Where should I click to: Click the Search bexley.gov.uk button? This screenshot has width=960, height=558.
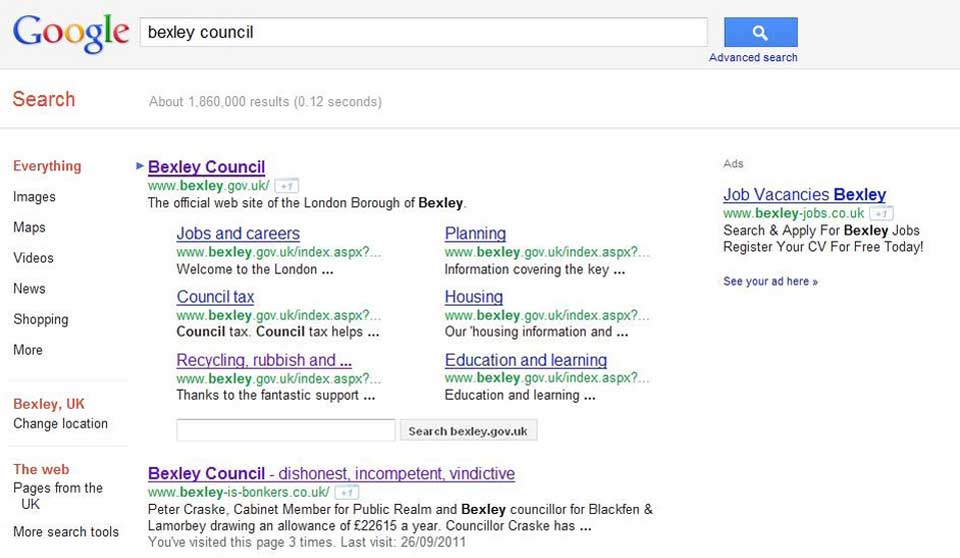tap(468, 431)
